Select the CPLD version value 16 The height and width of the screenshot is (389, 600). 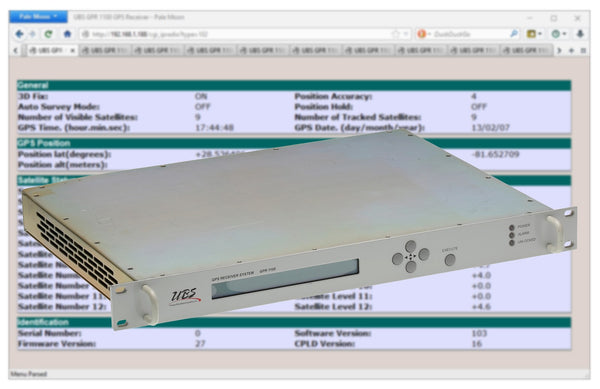point(477,344)
